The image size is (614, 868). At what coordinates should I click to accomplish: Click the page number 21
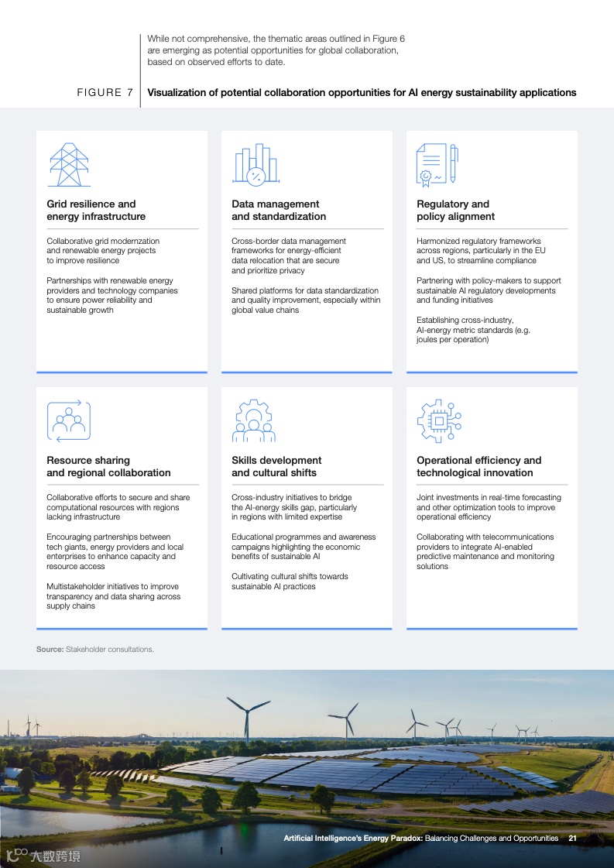tap(572, 838)
